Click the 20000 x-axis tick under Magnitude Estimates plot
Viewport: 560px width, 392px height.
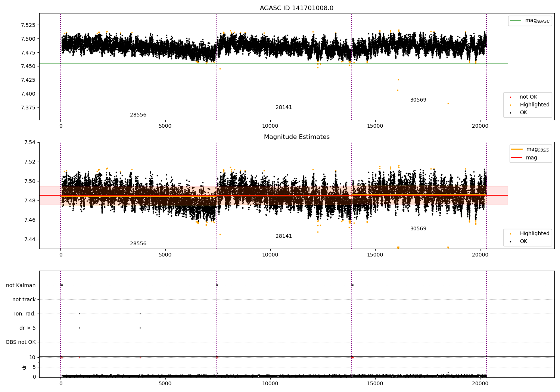[480, 255]
